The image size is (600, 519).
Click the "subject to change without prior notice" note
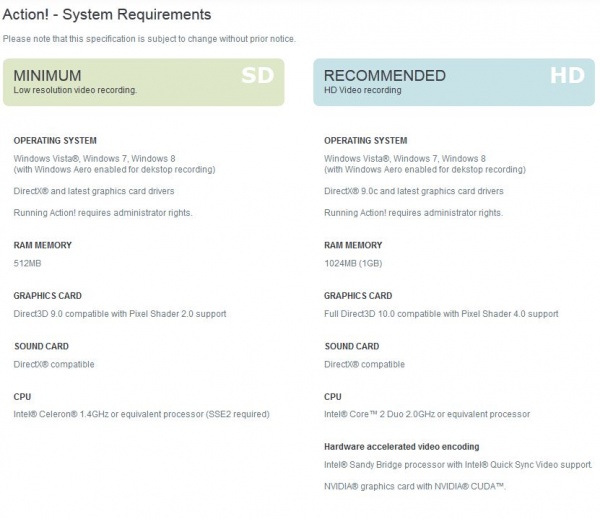[x=149, y=39]
